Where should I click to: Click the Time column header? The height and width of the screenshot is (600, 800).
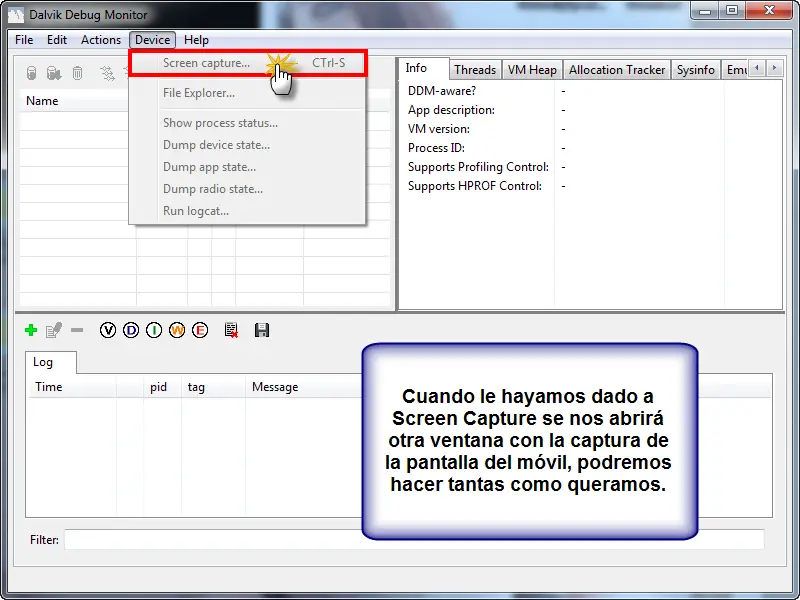(72, 387)
